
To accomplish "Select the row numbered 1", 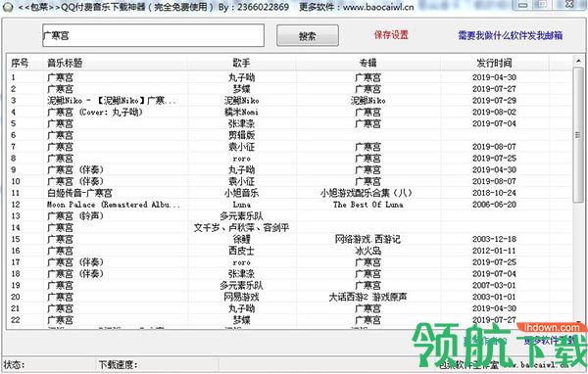I will click(290, 77).
